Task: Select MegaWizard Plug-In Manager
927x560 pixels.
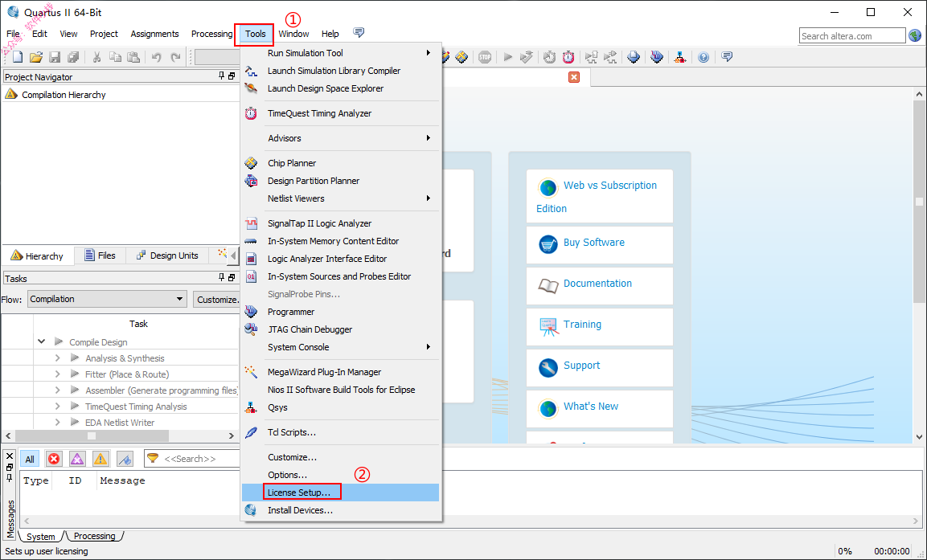Action: [341, 372]
